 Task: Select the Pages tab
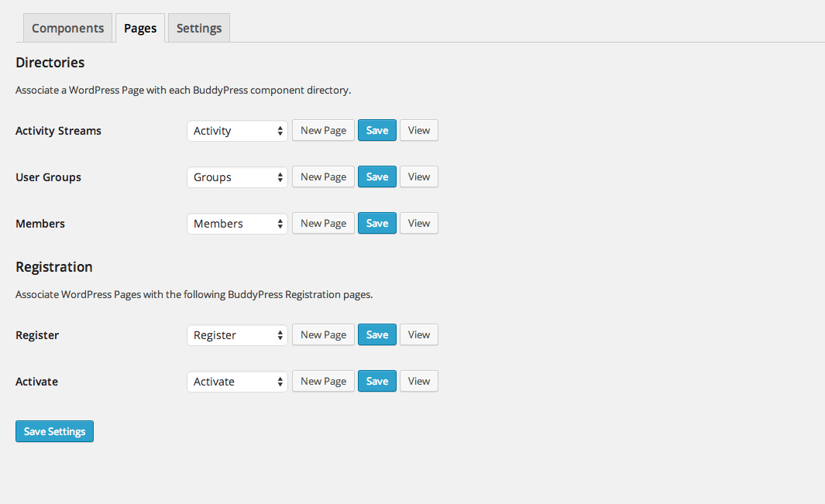(139, 27)
